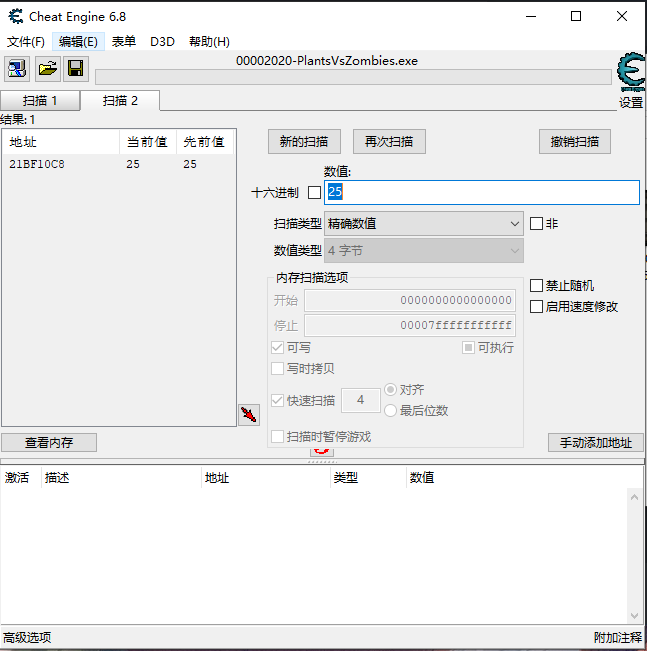Screen dimensions: 647x651
Task: Click the fast scan alignment value field
Action: click(360, 400)
